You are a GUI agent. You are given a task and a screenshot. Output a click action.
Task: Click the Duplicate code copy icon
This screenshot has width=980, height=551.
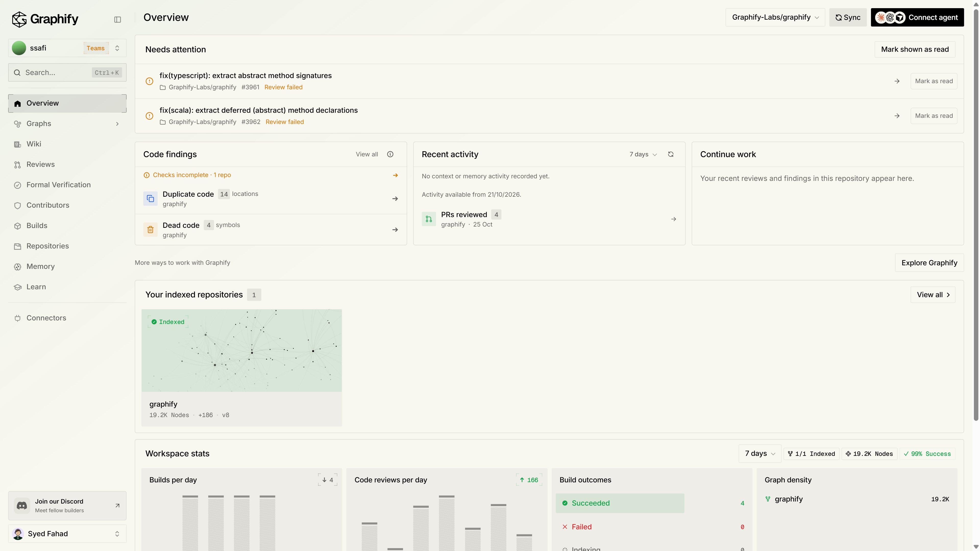[x=150, y=199]
